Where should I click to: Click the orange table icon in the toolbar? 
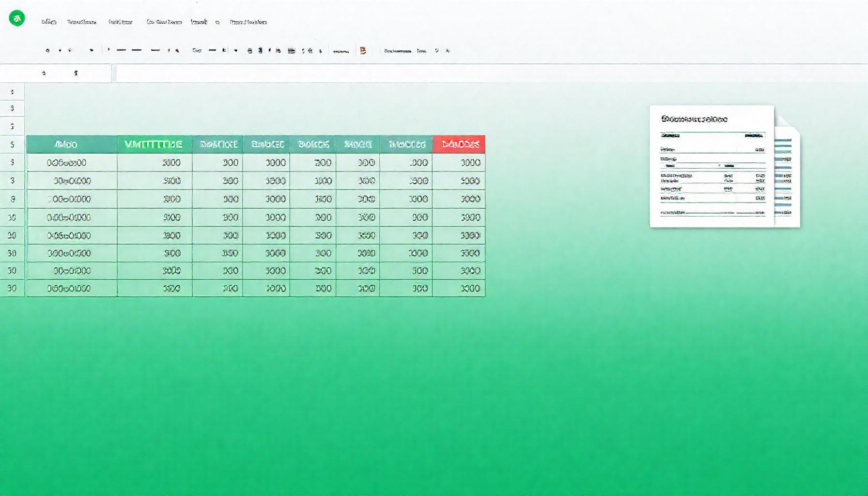point(363,50)
